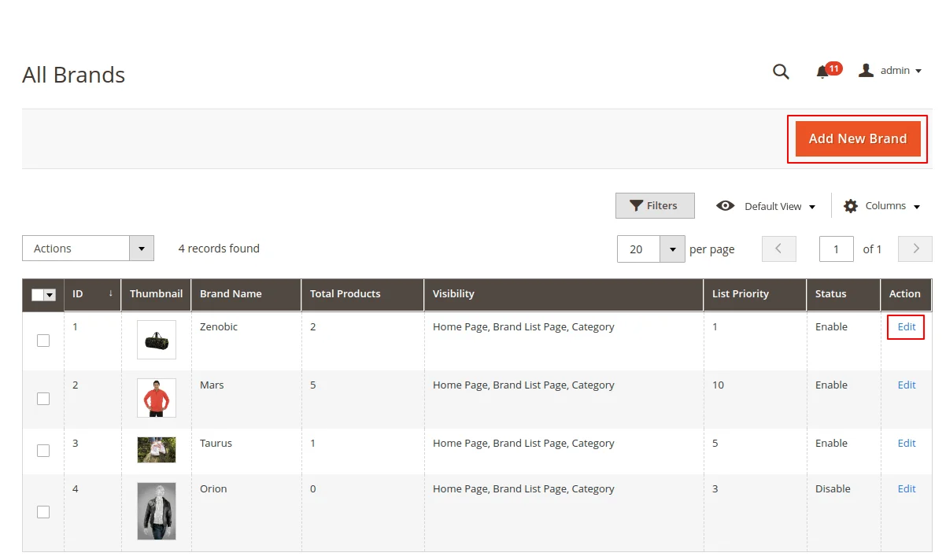Open the select-all checkbox dropdown arrow
The image size is (946, 560).
coord(50,295)
